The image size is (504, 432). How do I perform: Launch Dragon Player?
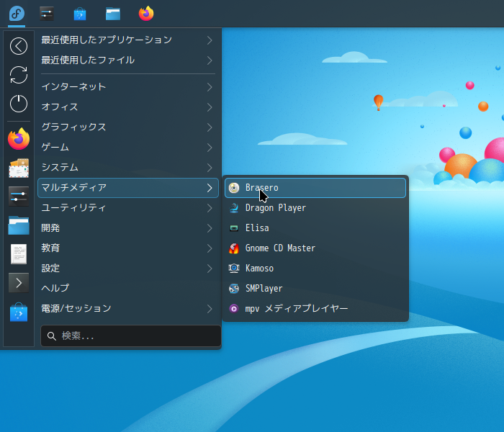point(315,208)
